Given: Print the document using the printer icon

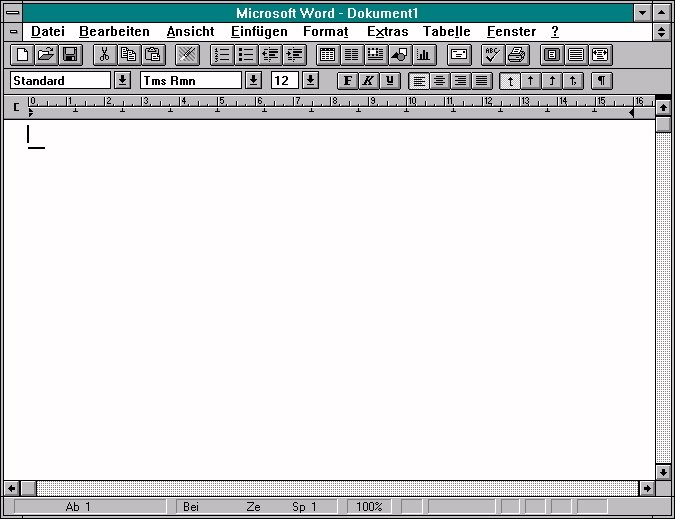Looking at the screenshot, I should pyautogui.click(x=517, y=55).
